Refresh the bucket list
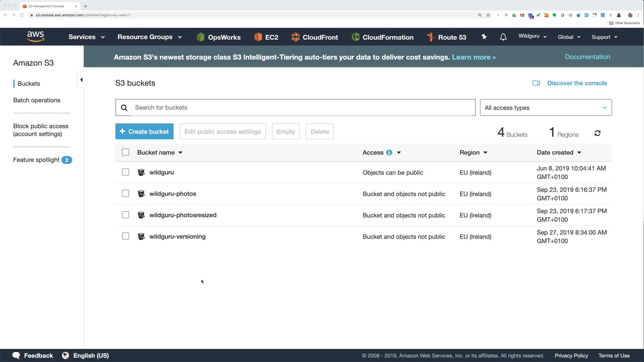Image resolution: width=644 pixels, height=362 pixels. point(597,133)
